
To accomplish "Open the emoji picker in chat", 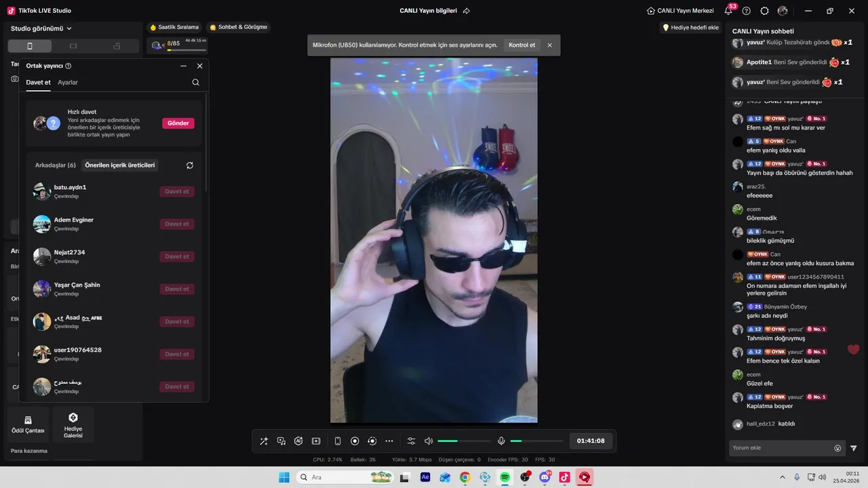I will (x=837, y=448).
